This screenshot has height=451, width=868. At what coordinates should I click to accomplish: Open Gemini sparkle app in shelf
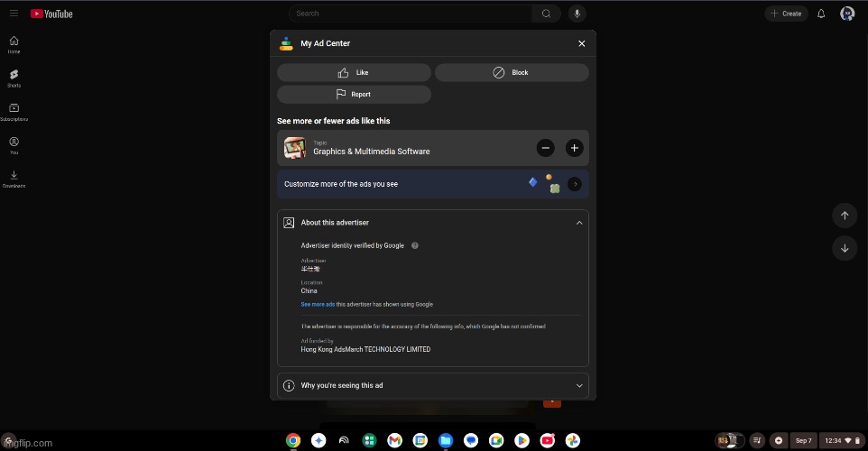(x=319, y=440)
